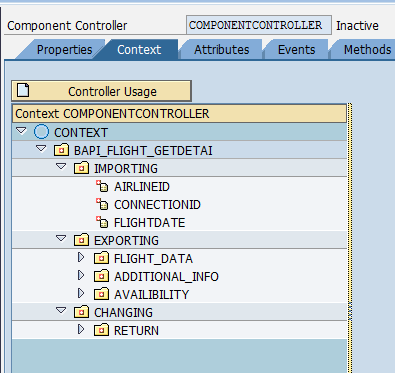
Task: Click the CHANGING node folder icon
Action: pos(81,312)
